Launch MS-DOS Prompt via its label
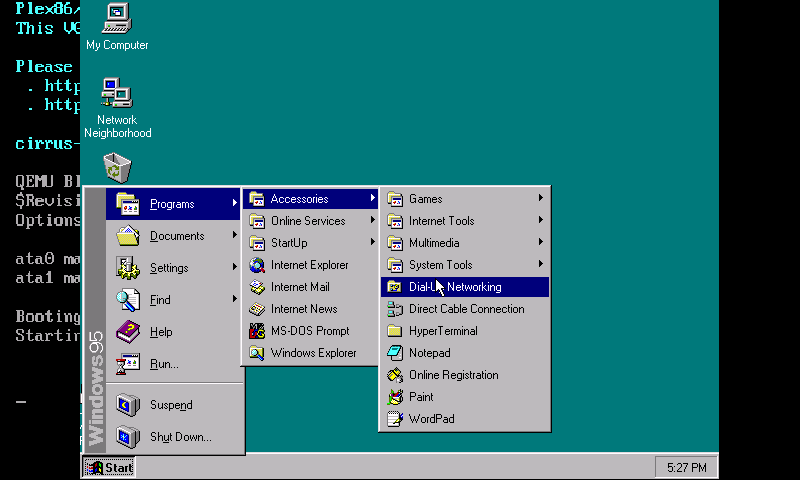The height and width of the screenshot is (480, 800). tap(310, 331)
